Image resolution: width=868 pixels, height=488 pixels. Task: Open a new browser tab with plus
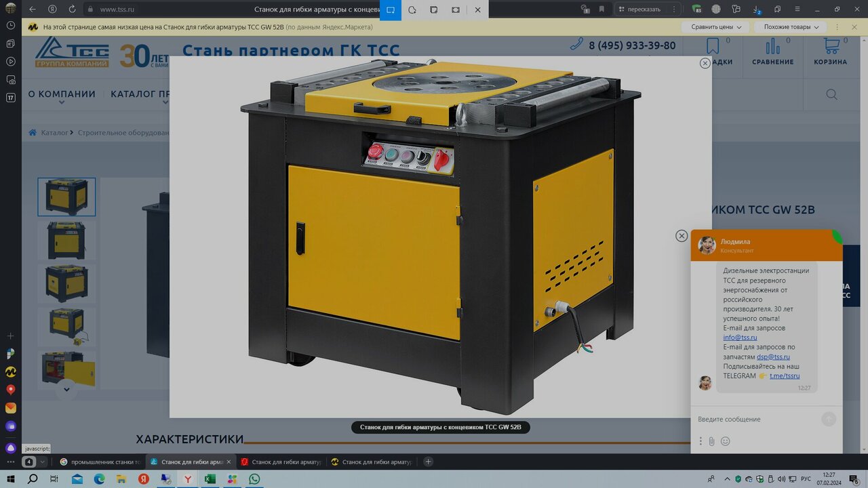coord(428,462)
